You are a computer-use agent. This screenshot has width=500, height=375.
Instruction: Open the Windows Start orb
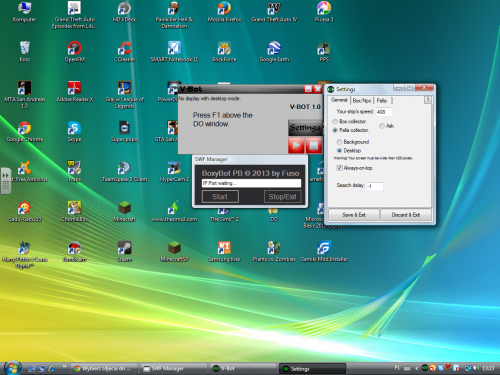pos(13,368)
